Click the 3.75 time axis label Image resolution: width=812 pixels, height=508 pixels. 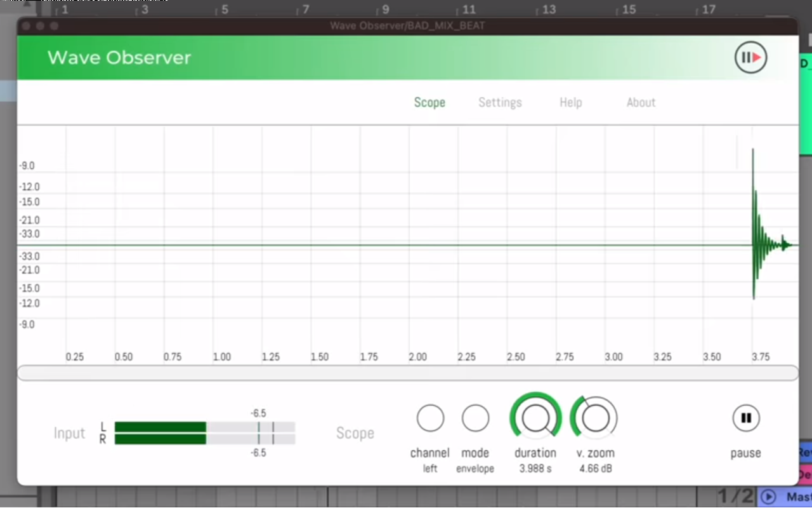pos(761,357)
